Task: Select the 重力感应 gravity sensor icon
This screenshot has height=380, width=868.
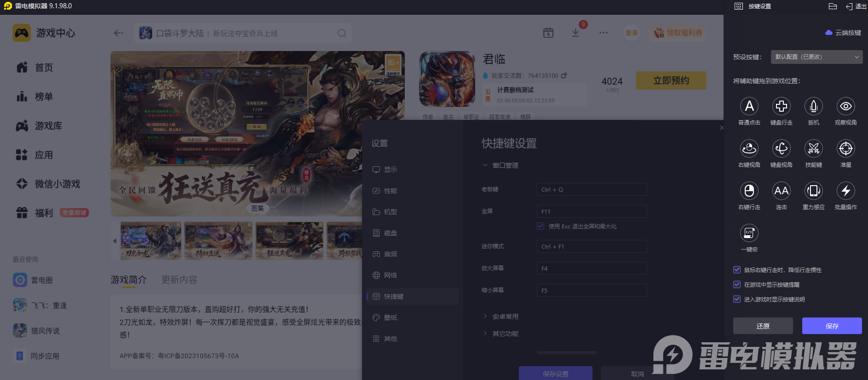Action: (813, 191)
